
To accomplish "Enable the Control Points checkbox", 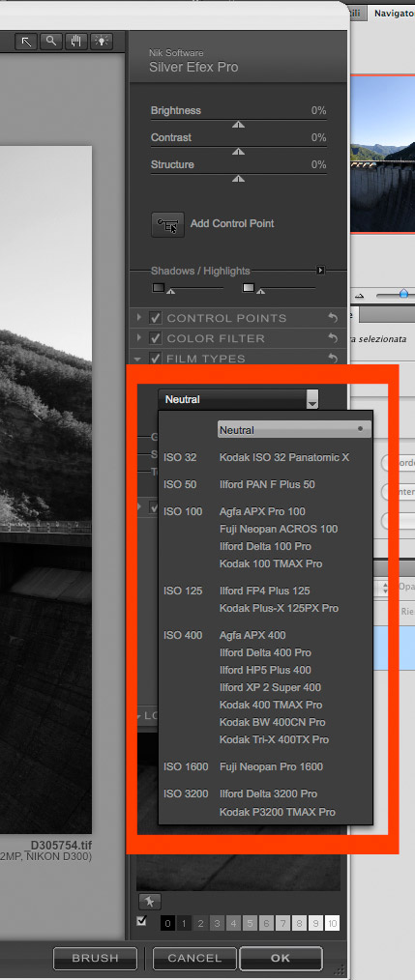I will coord(156,318).
